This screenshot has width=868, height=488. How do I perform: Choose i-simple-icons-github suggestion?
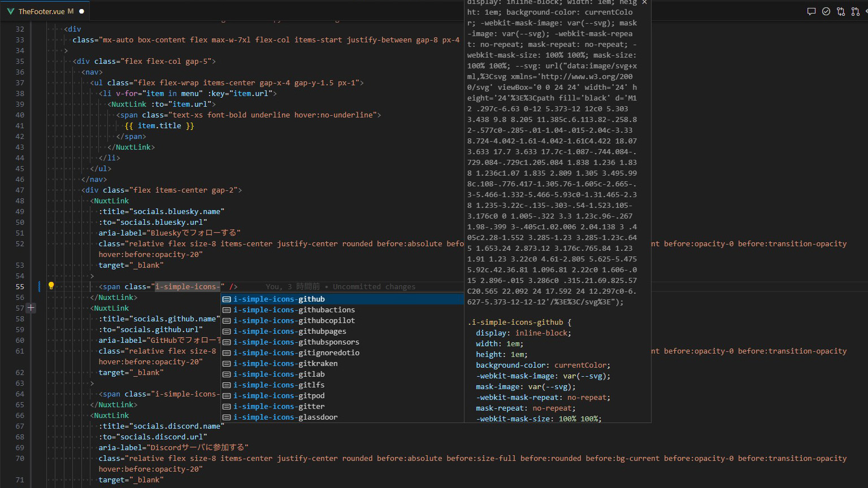point(342,299)
